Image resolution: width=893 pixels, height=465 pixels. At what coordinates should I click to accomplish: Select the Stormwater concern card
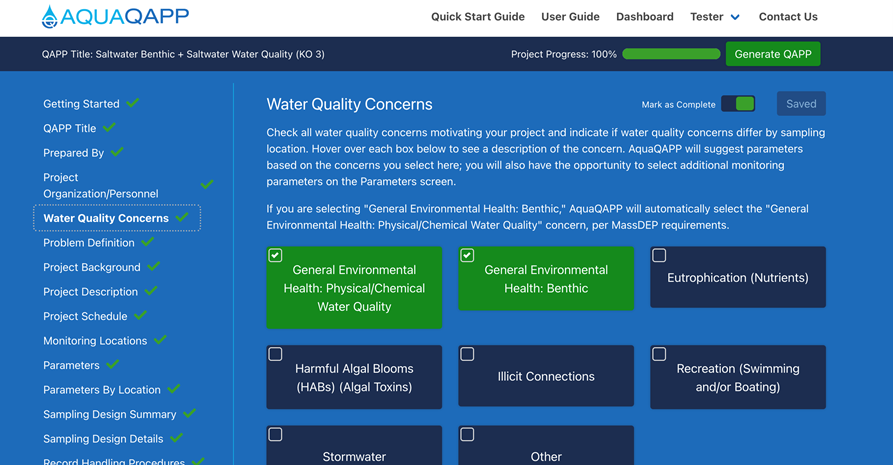coord(354,446)
